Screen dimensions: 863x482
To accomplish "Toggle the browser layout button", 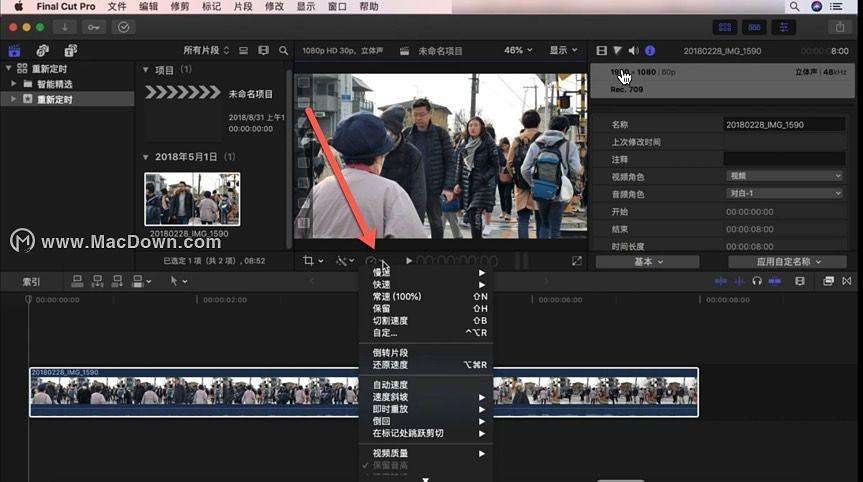I will pyautogui.click(x=725, y=27).
